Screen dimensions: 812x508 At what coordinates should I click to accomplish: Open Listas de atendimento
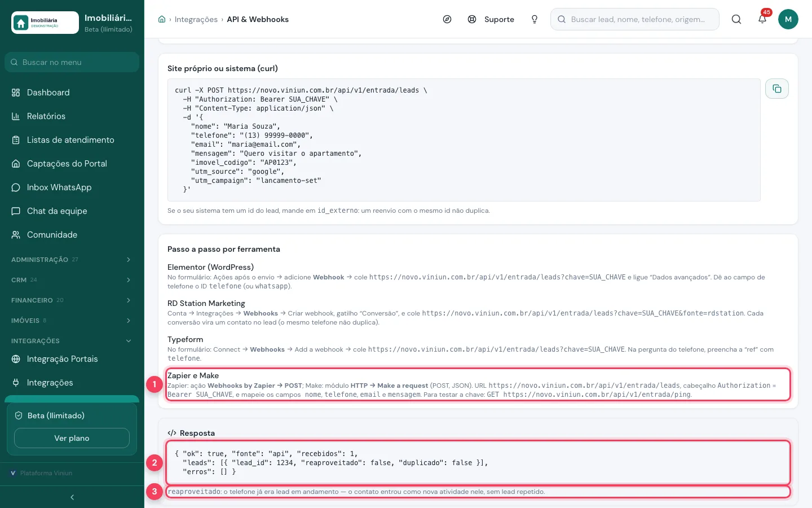pyautogui.click(x=72, y=140)
